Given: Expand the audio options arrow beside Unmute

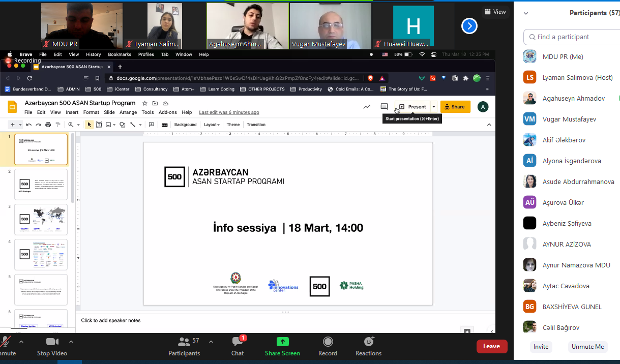Looking at the screenshot, I should click(22, 342).
